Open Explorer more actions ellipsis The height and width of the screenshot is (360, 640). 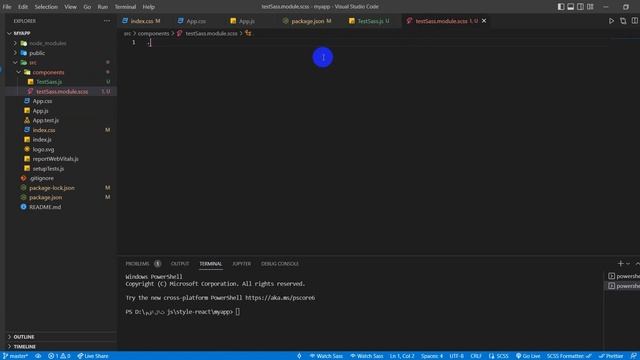click(x=107, y=21)
